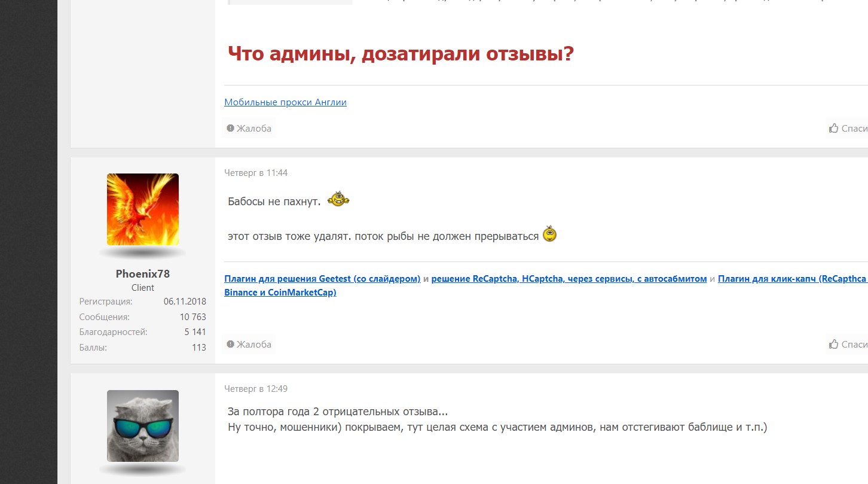Open the 'решение ReCaptcha, HCaptcha, через сервисы' link

pos(568,278)
